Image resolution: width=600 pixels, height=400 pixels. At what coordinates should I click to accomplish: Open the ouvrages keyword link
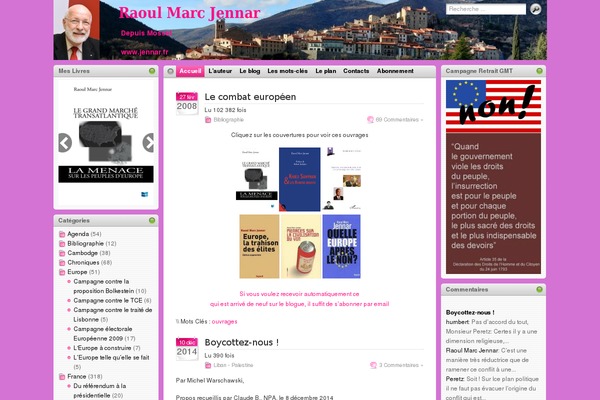(x=224, y=322)
